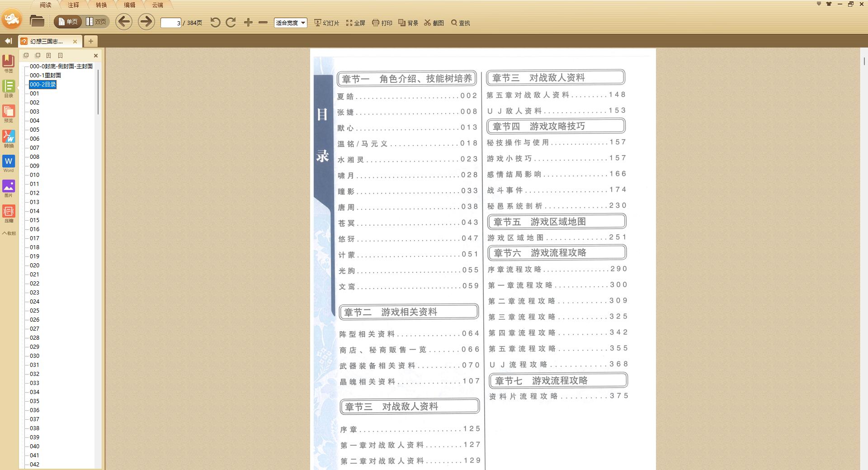Convert document to Word format
The width and height of the screenshot is (868, 470).
9,163
